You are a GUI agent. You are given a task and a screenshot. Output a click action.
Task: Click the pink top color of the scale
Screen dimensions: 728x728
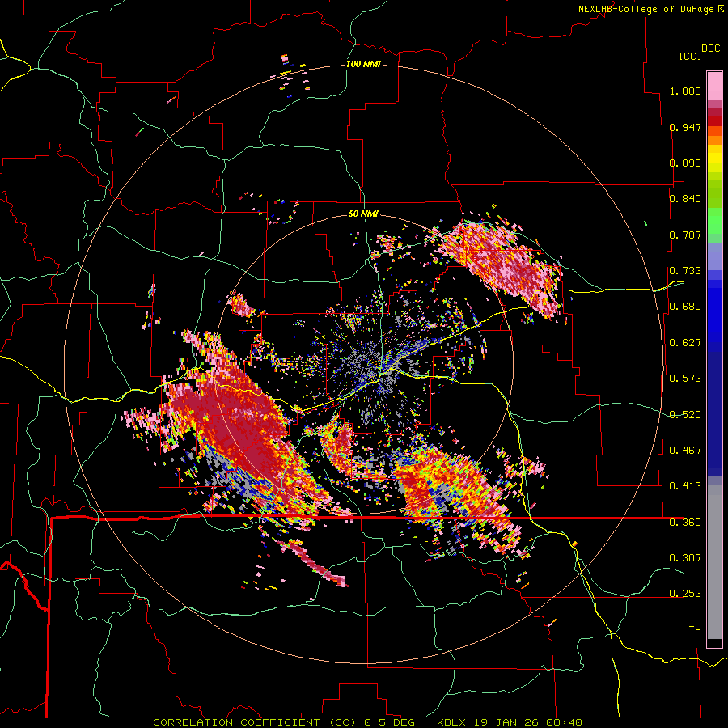tap(714, 86)
